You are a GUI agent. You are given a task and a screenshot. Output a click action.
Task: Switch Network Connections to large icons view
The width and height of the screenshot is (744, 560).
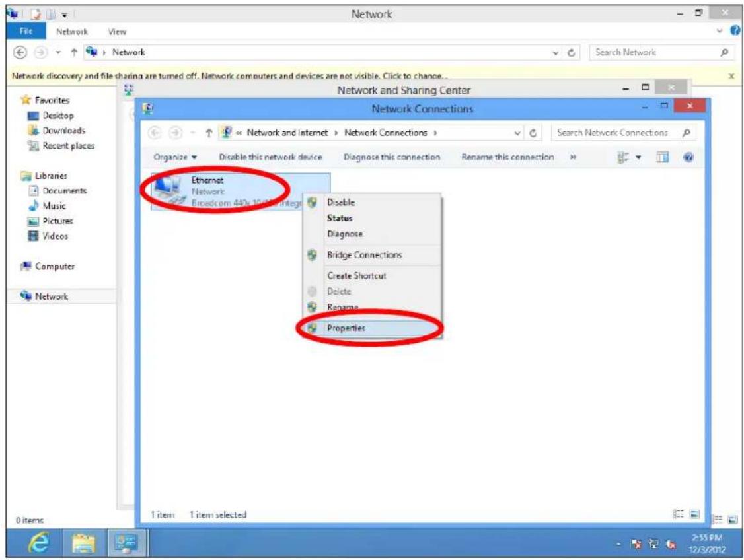pyautogui.click(x=694, y=514)
